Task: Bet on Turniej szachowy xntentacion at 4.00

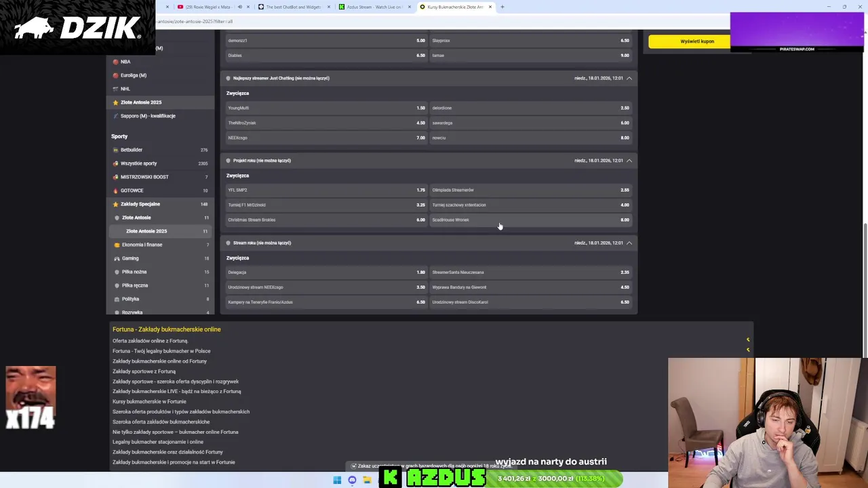Action: 530,205
